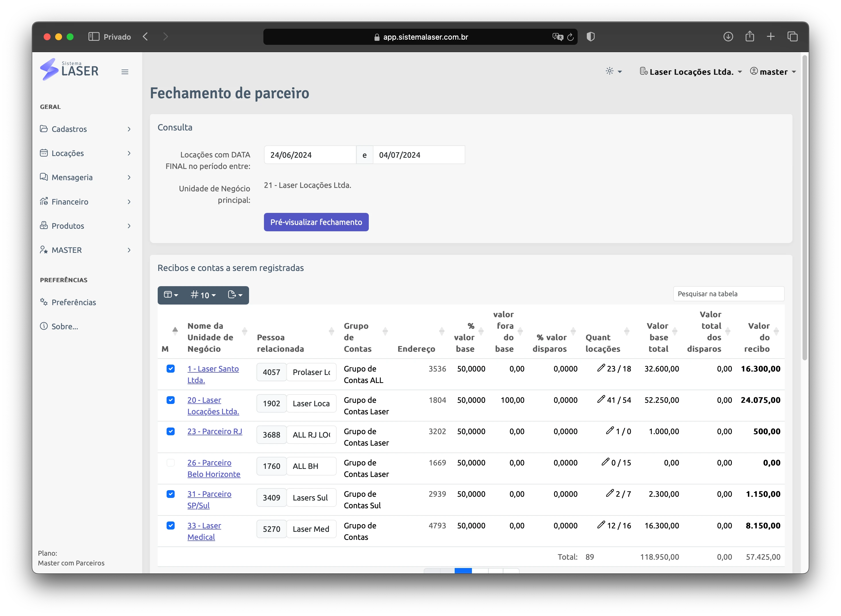
Task: Uncheck the 33 - Laser Medical row checkbox
Action: point(170,525)
